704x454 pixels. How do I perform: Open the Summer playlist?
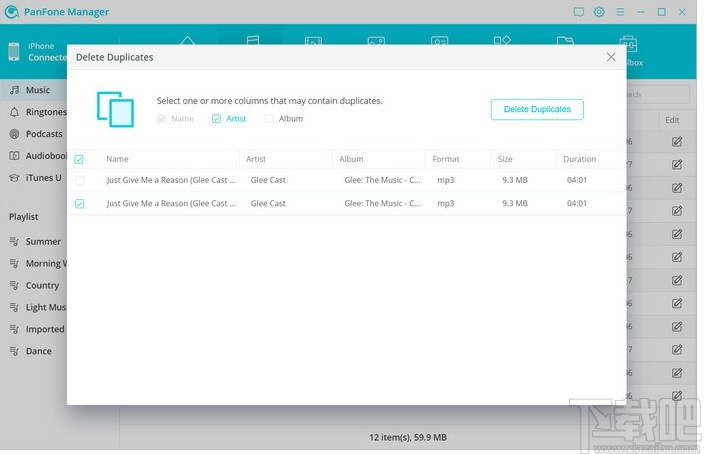[34, 242]
